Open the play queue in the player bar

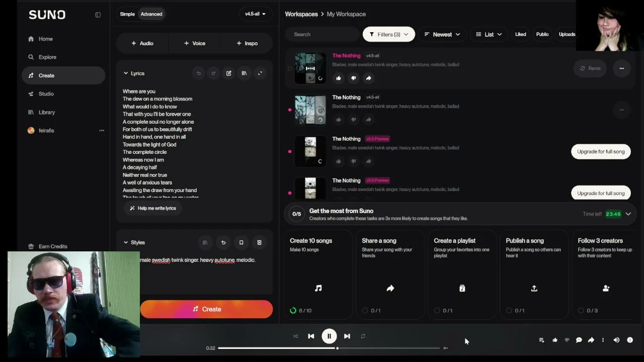pyautogui.click(x=541, y=340)
